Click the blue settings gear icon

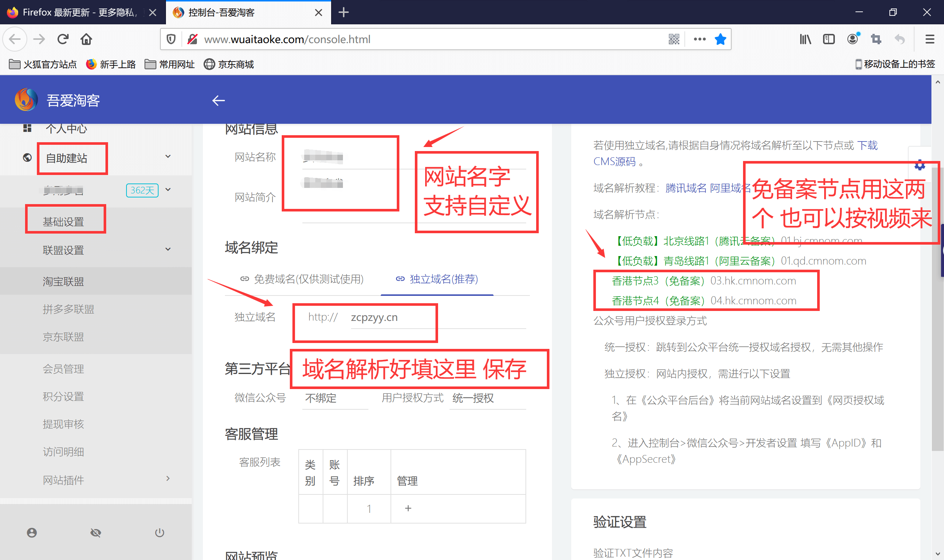[919, 165]
